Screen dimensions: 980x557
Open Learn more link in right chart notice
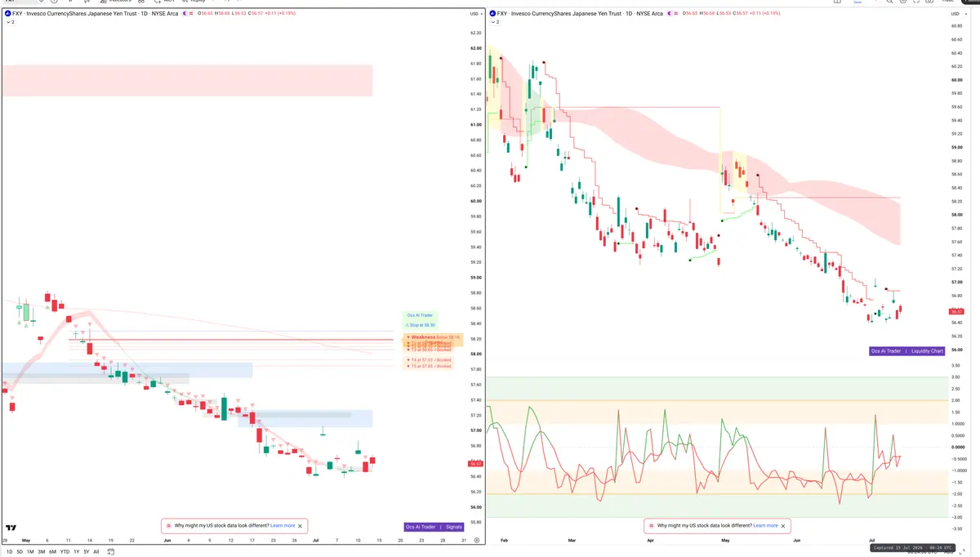[765, 526]
